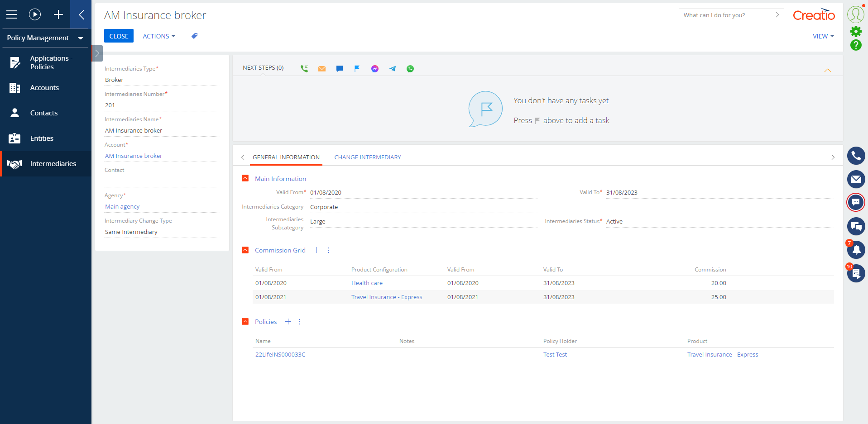Image resolution: width=868 pixels, height=424 pixels.
Task: Open the Entities section
Action: 42,138
